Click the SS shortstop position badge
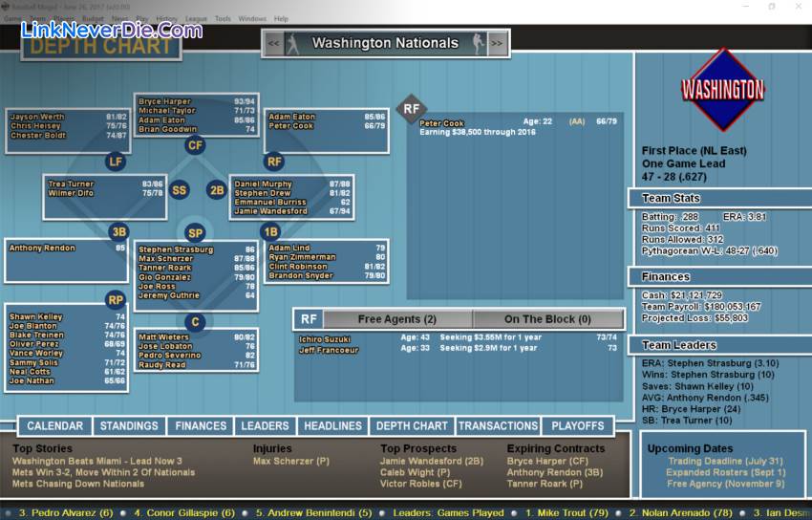Screen dimensions: 812x520 (180, 190)
